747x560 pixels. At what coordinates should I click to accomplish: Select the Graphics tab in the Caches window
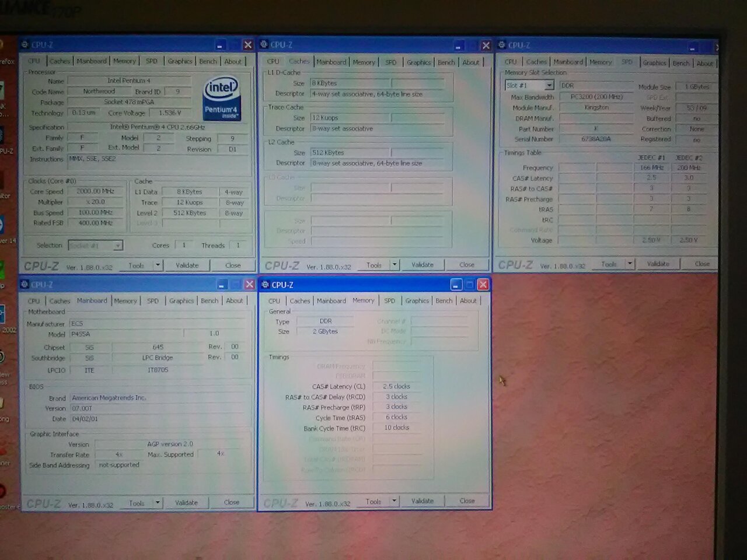(418, 62)
